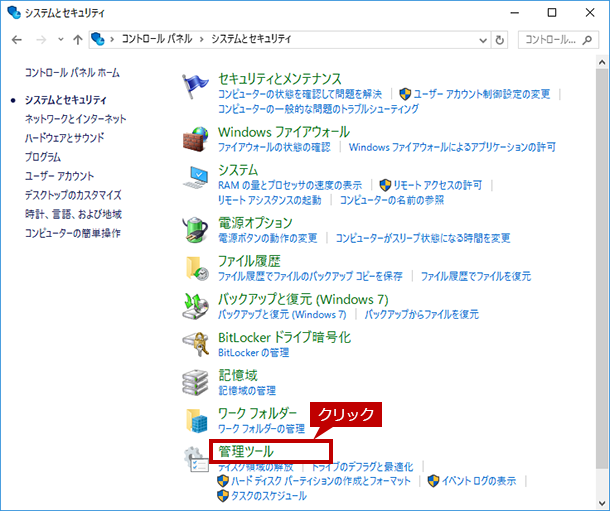Click the File History folder icon
610x511 pixels.
coord(196,268)
